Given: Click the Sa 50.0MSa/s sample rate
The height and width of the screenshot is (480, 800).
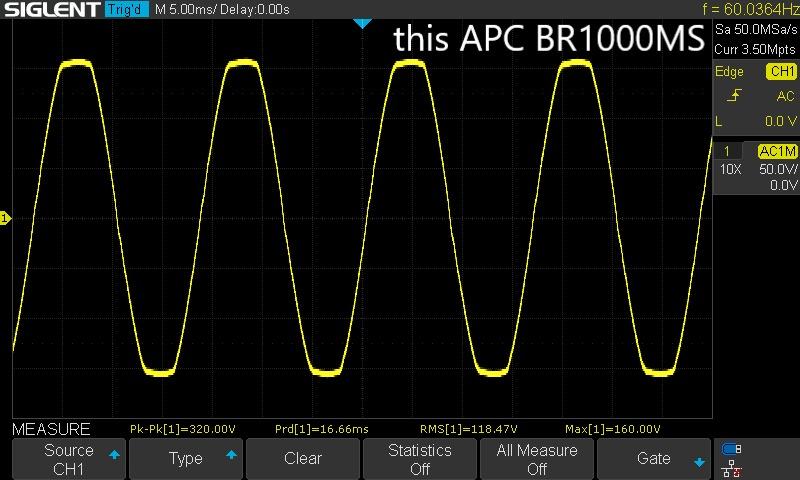Looking at the screenshot, I should coord(756,29).
